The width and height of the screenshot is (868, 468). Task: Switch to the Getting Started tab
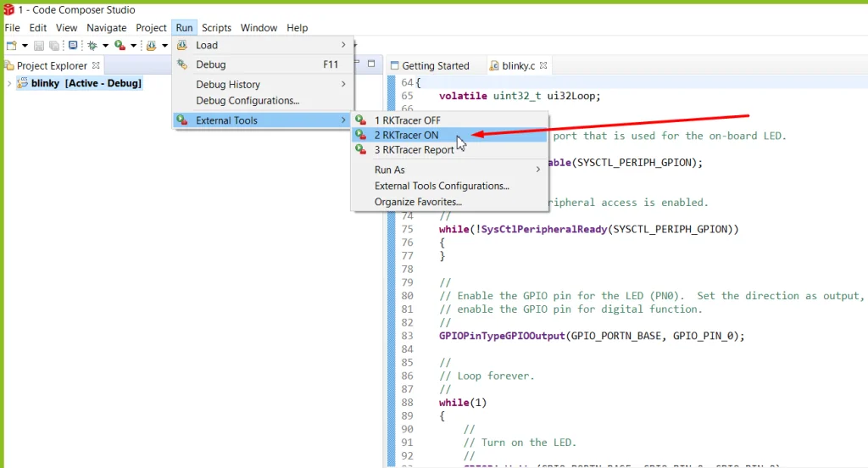(436, 66)
